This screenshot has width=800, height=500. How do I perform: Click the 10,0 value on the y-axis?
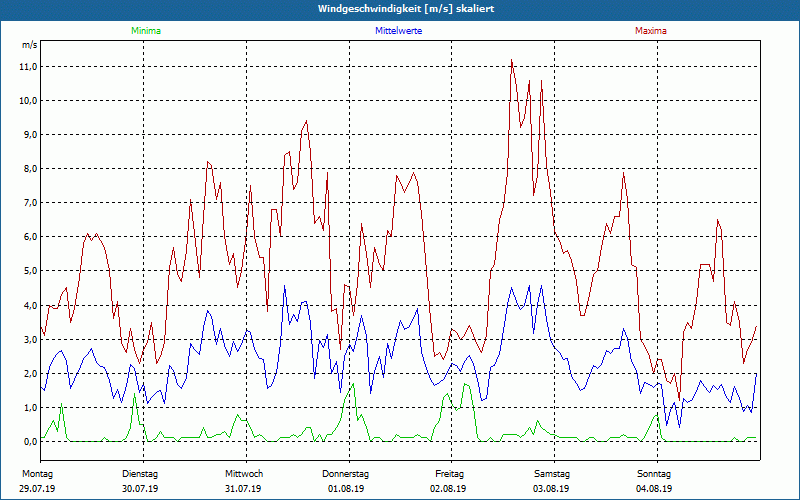[x=28, y=101]
